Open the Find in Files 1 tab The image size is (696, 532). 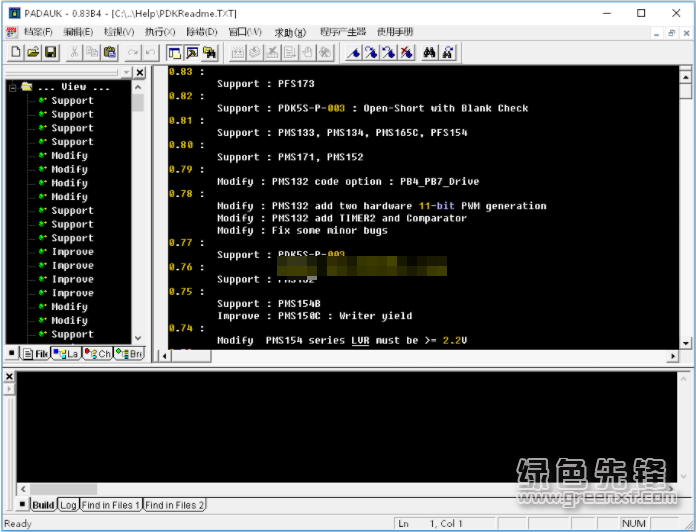111,505
